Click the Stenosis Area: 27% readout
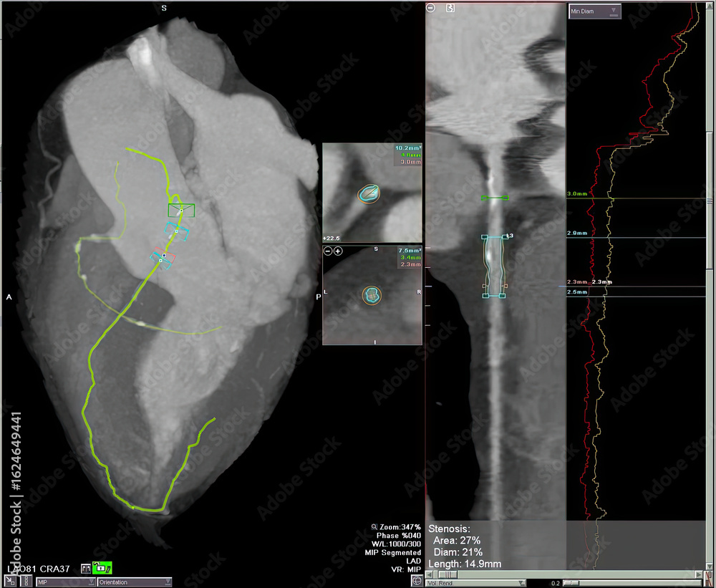Image resolution: width=716 pixels, height=588 pixels. point(457,541)
